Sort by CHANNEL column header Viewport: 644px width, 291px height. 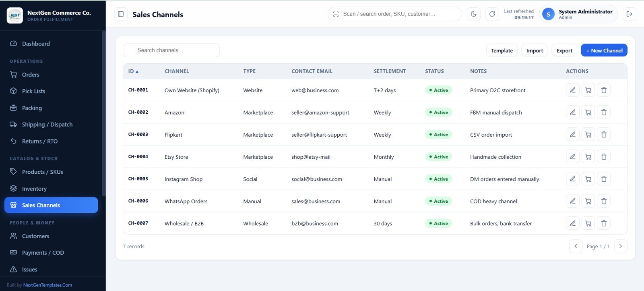[x=177, y=71]
